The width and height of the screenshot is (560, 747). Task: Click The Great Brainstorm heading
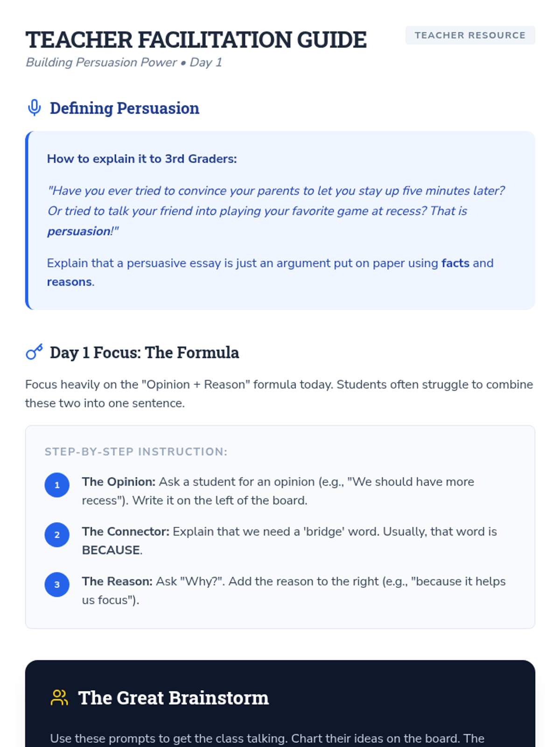click(173, 698)
